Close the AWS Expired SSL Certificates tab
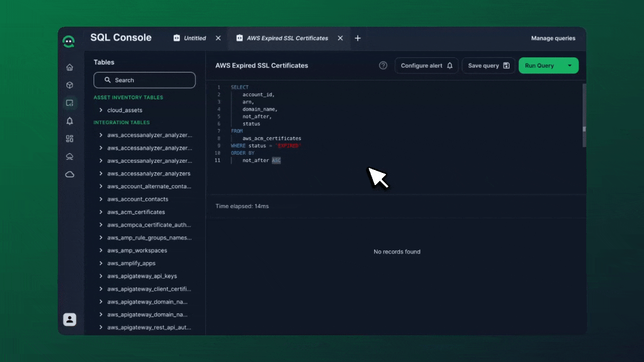Screen dimensions: 644x362 [x=340, y=38]
